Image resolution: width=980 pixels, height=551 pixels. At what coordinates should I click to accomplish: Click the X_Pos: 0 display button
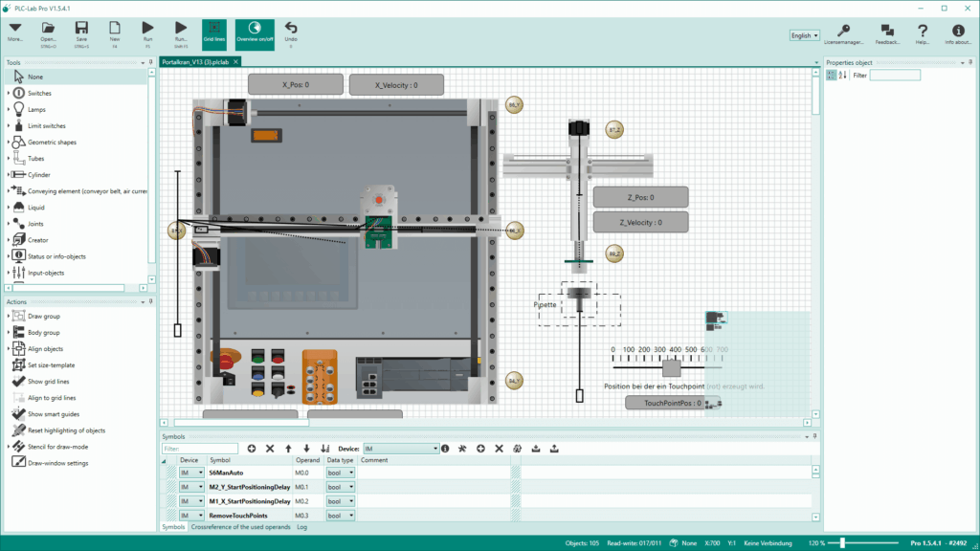coord(296,84)
